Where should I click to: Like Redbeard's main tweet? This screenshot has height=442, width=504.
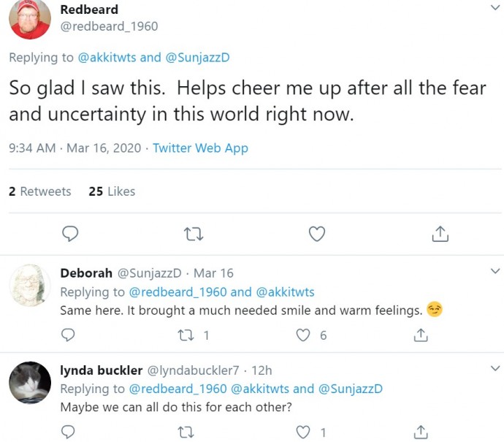[x=316, y=234]
